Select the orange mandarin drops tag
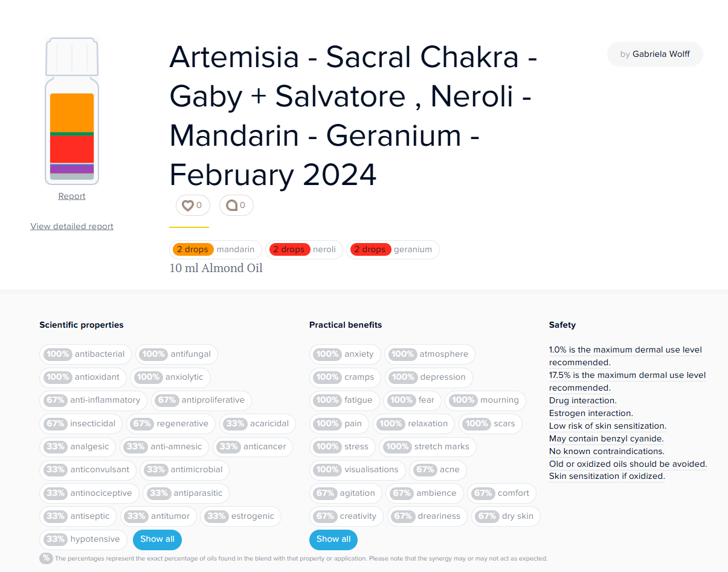The height and width of the screenshot is (572, 728). point(216,249)
